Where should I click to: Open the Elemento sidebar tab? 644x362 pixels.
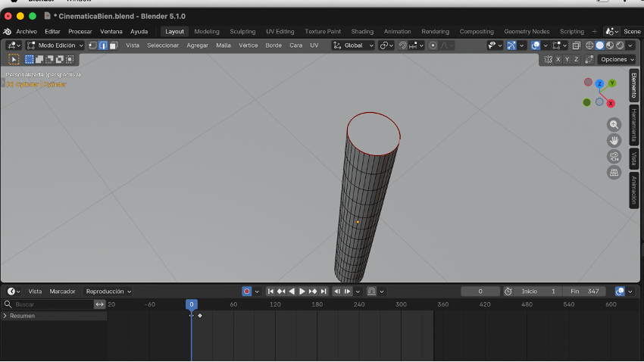click(634, 86)
